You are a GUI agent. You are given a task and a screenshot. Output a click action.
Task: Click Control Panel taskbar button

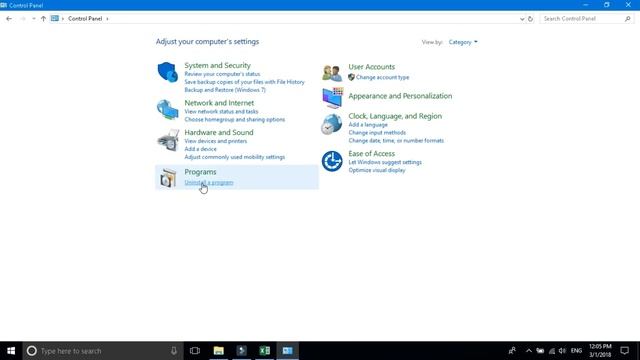(x=287, y=351)
